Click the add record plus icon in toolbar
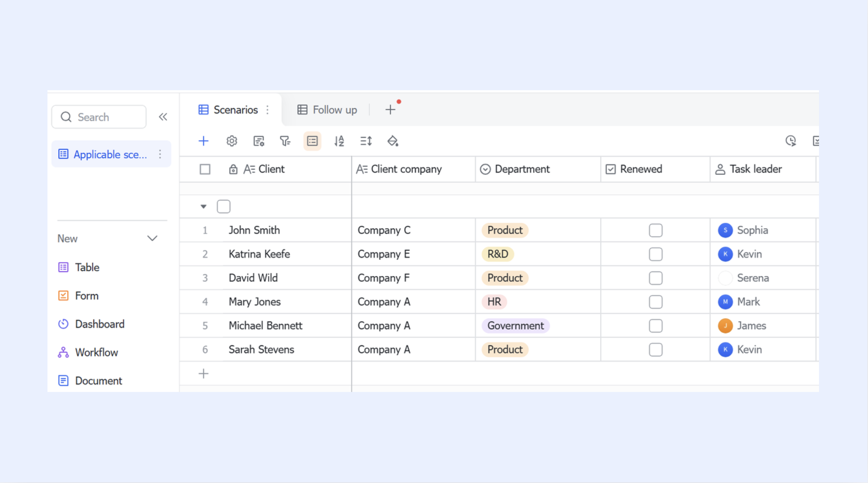The height and width of the screenshot is (483, 868). click(x=204, y=141)
